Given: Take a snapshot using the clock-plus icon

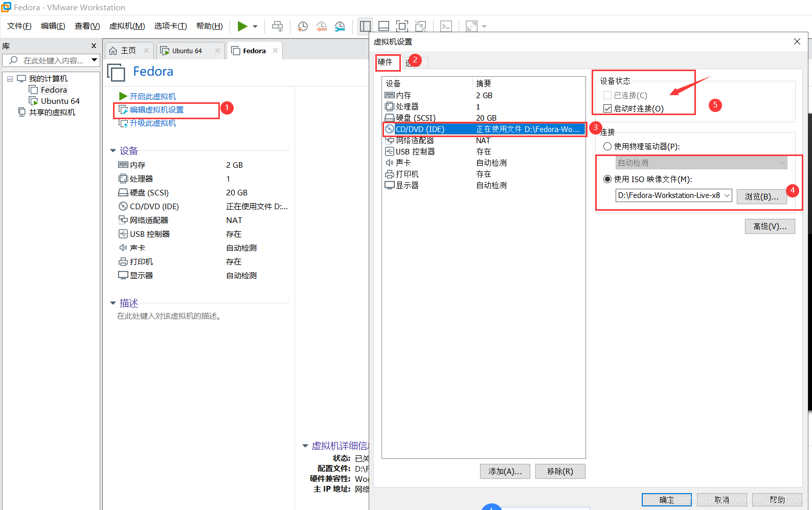Looking at the screenshot, I should click(x=303, y=26).
